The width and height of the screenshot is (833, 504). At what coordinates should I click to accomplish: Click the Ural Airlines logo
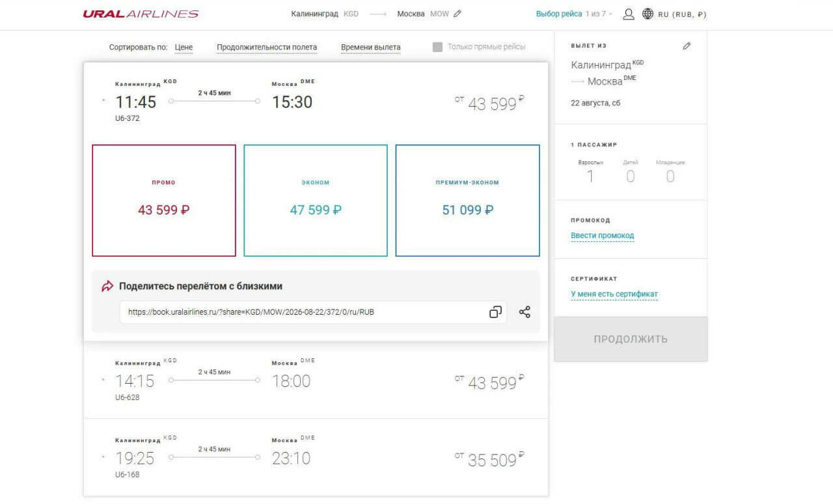coord(141,14)
